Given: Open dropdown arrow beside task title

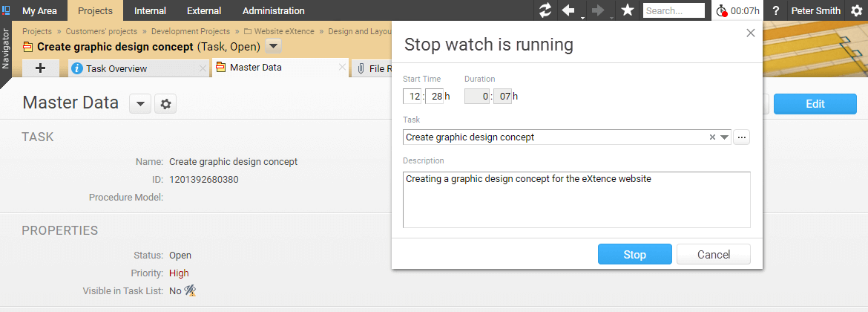Looking at the screenshot, I should 274,47.
